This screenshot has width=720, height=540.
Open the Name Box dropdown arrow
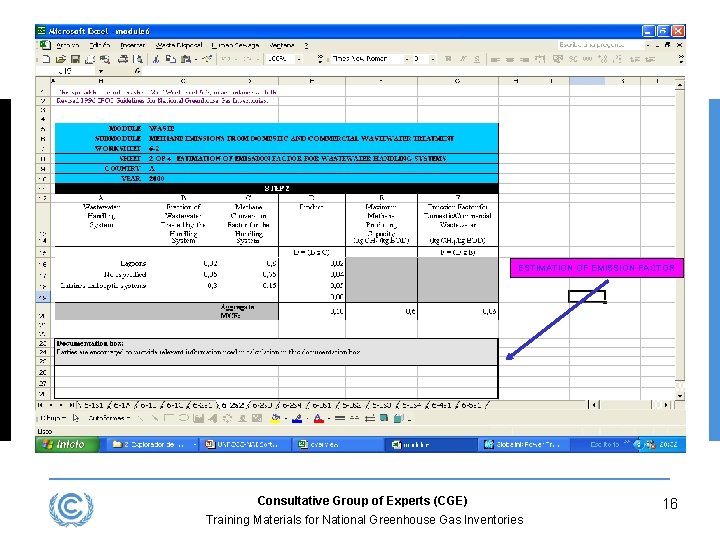coord(101,71)
